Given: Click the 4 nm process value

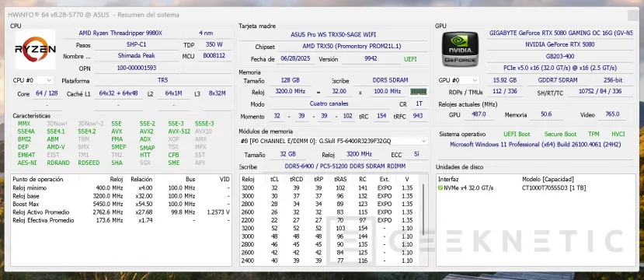Looking at the screenshot, I should coord(206,33).
